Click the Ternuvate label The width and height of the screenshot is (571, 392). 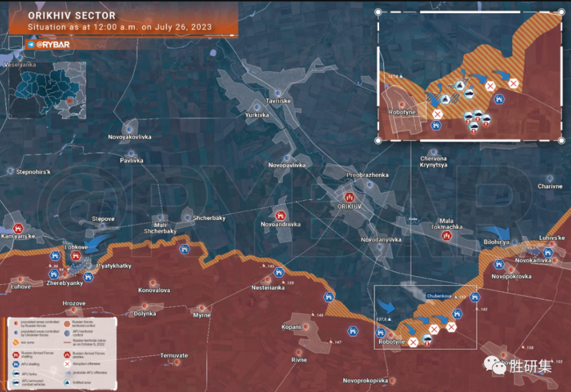point(174,355)
